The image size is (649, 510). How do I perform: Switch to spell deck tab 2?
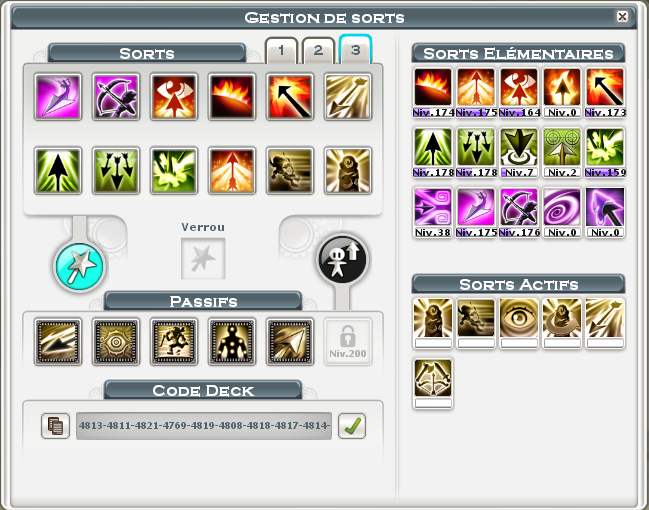click(318, 51)
